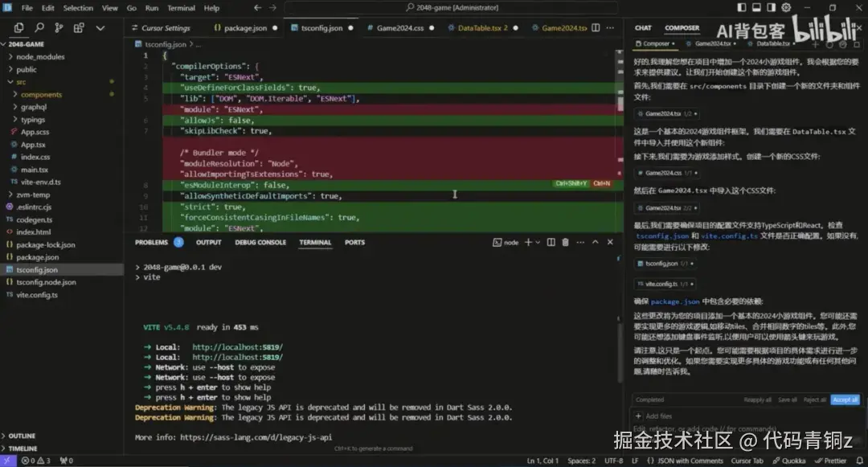Switch to Cursor Settings tab

coord(161,27)
